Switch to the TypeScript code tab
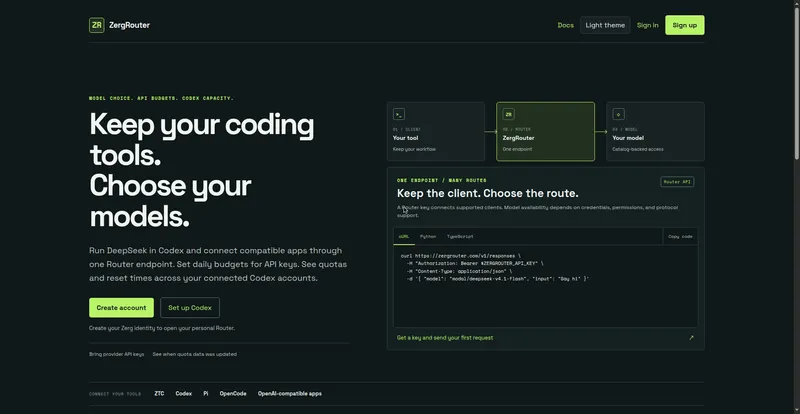The width and height of the screenshot is (800, 414). [x=460, y=236]
